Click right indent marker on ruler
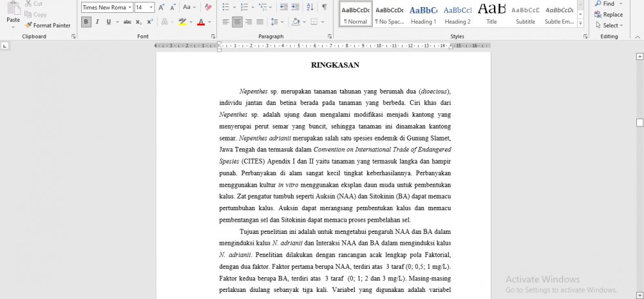 pyautogui.click(x=451, y=47)
